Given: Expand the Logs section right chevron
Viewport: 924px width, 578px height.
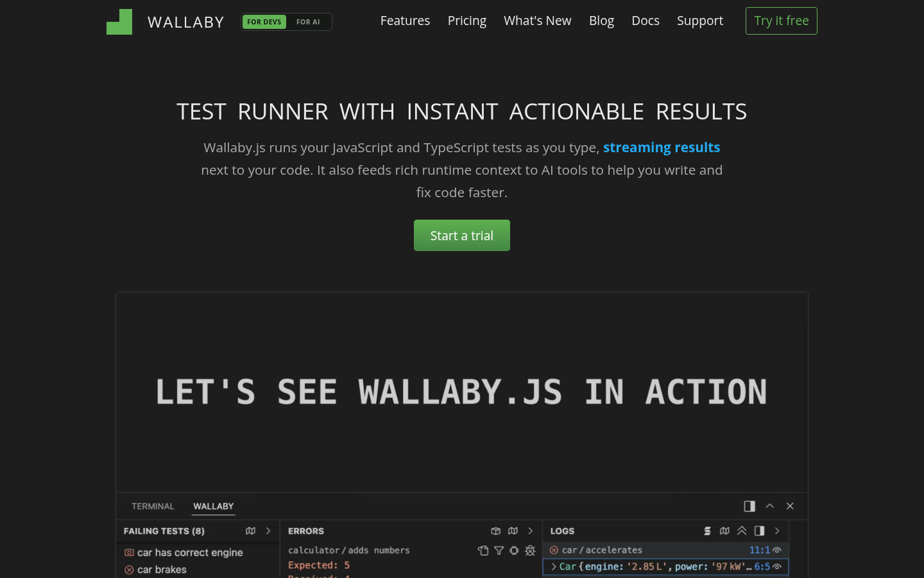Looking at the screenshot, I should point(777,531).
